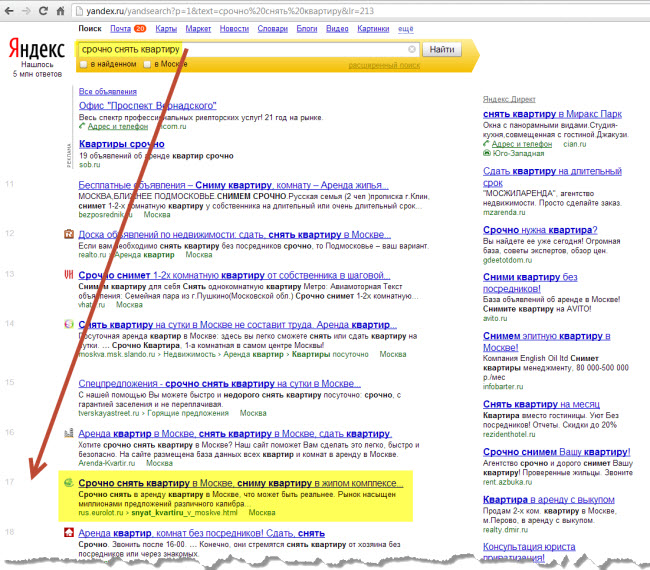Open 'Адрес и телефон' under Вернадского ad
The height and width of the screenshot is (570, 650).
pyautogui.click(x=118, y=126)
